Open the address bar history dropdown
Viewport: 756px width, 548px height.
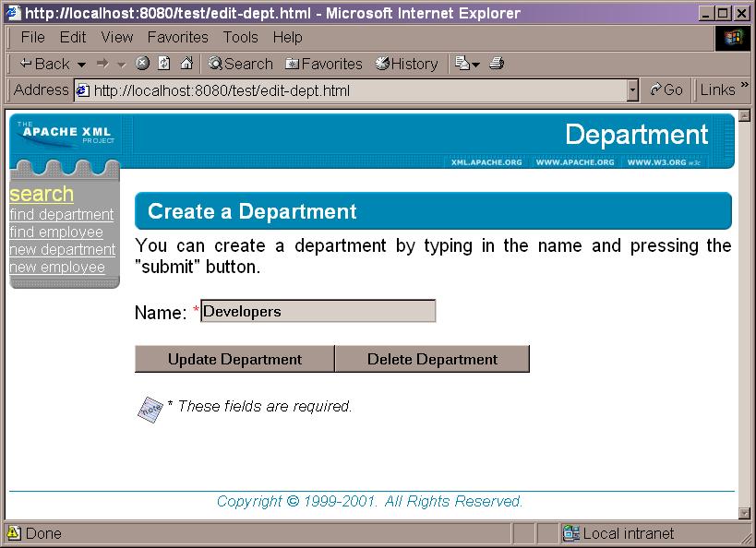[x=630, y=89]
